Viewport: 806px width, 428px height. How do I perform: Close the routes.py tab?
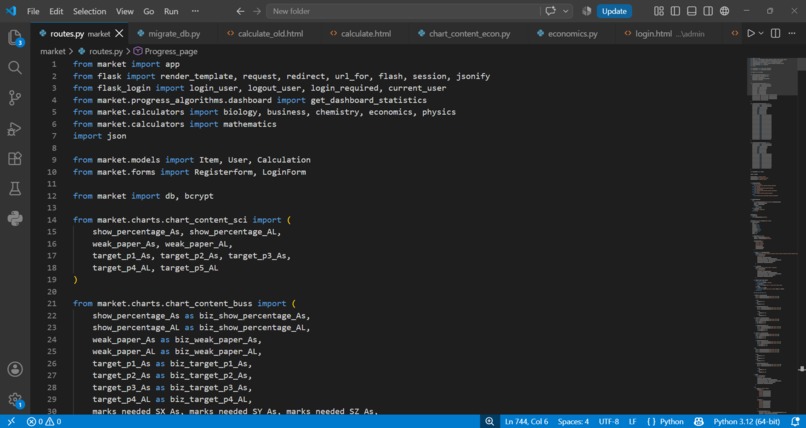tap(119, 33)
